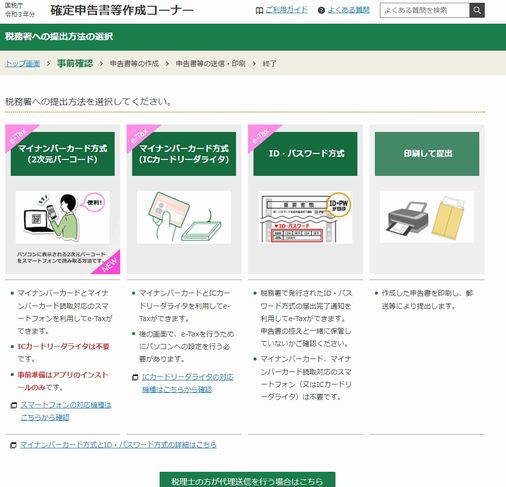This screenshot has width=506, height=487.
Task: Open ご利用ガイド link
Action: tap(286, 10)
